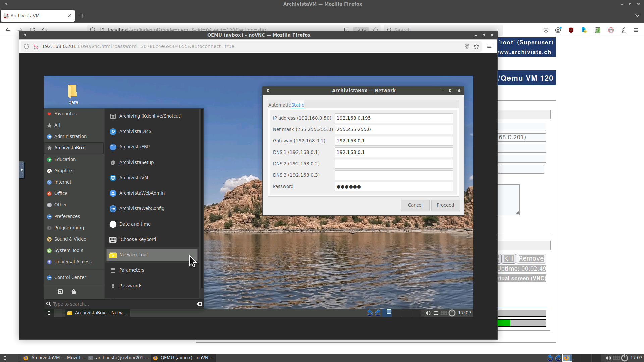The image size is (644, 362).
Task: Click the lock screen padlock icon
Action: click(x=74, y=292)
